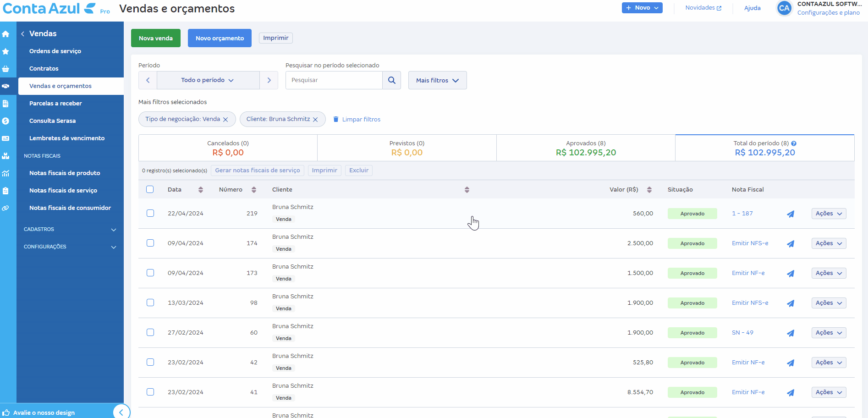Image resolution: width=868 pixels, height=418 pixels.
Task: Open Consulta Serasa menu item
Action: tap(52, 121)
